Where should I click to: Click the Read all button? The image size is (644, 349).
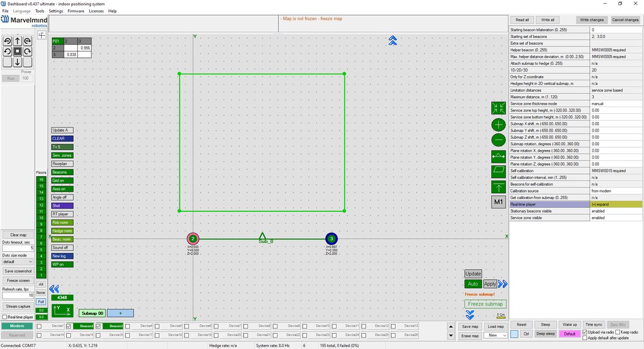point(522,20)
